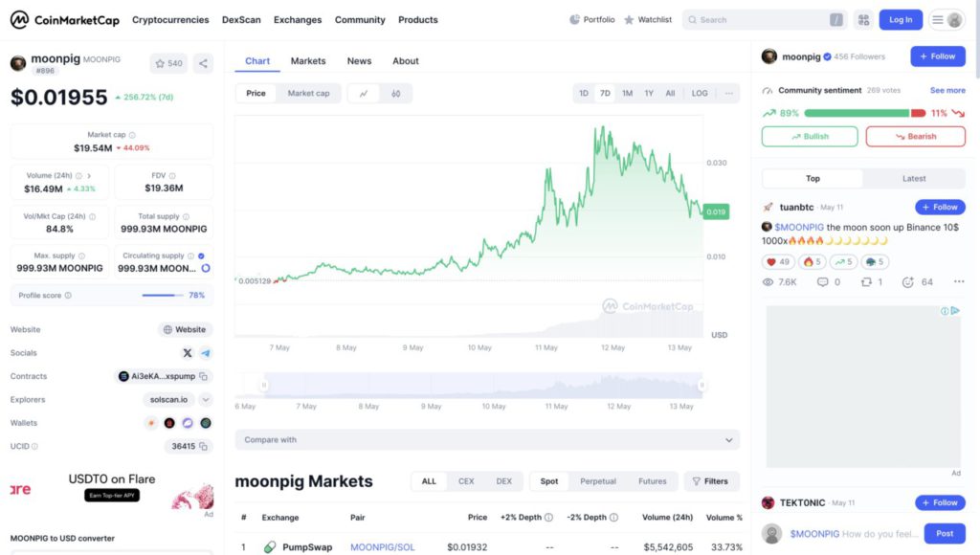This screenshot has height=555, width=980.
Task: Copy the UCID 36415 value
Action: (x=203, y=446)
